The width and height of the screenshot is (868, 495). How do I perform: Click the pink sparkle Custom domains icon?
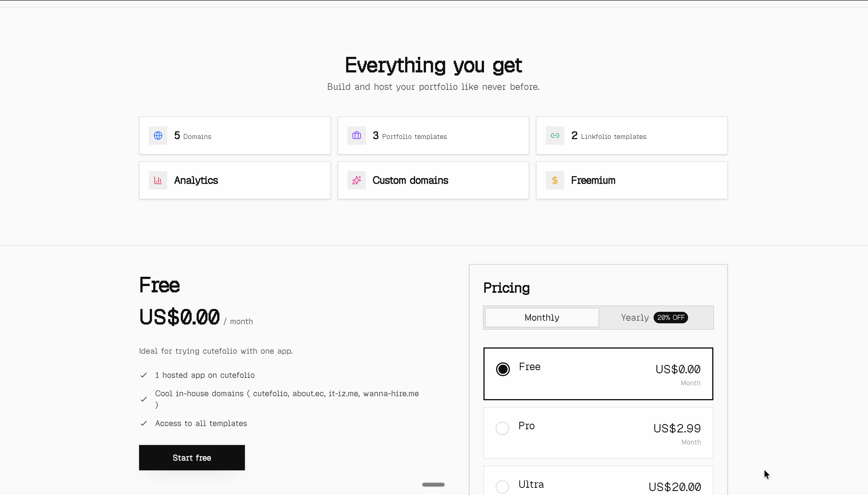pos(356,180)
